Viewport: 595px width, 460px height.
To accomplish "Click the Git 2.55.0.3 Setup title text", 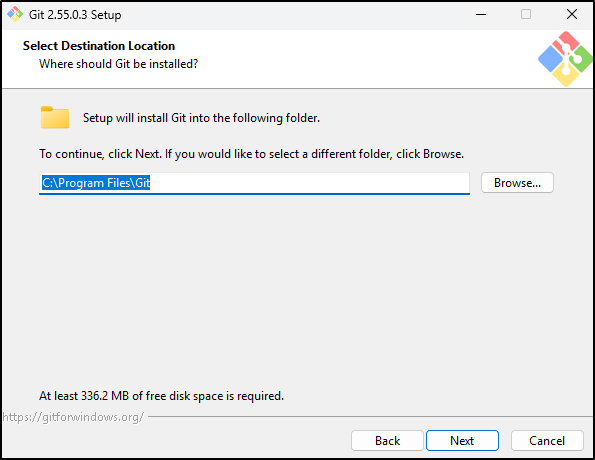I will (75, 15).
